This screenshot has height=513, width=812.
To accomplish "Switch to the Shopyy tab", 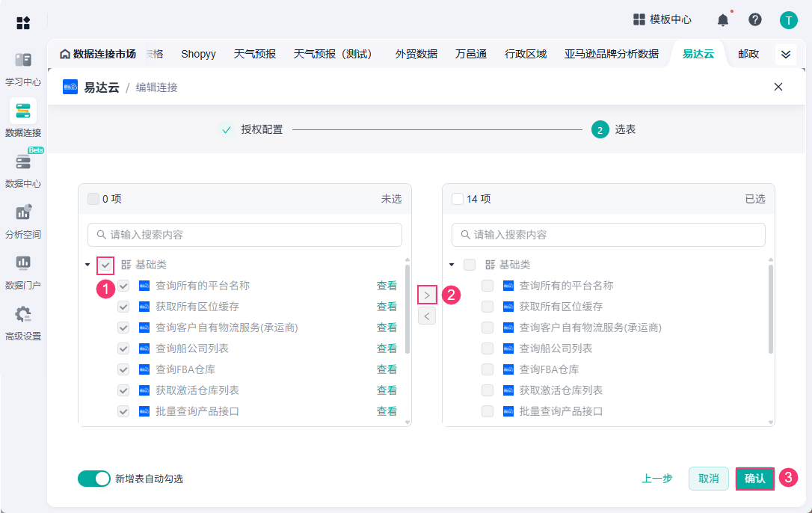I will [x=198, y=54].
